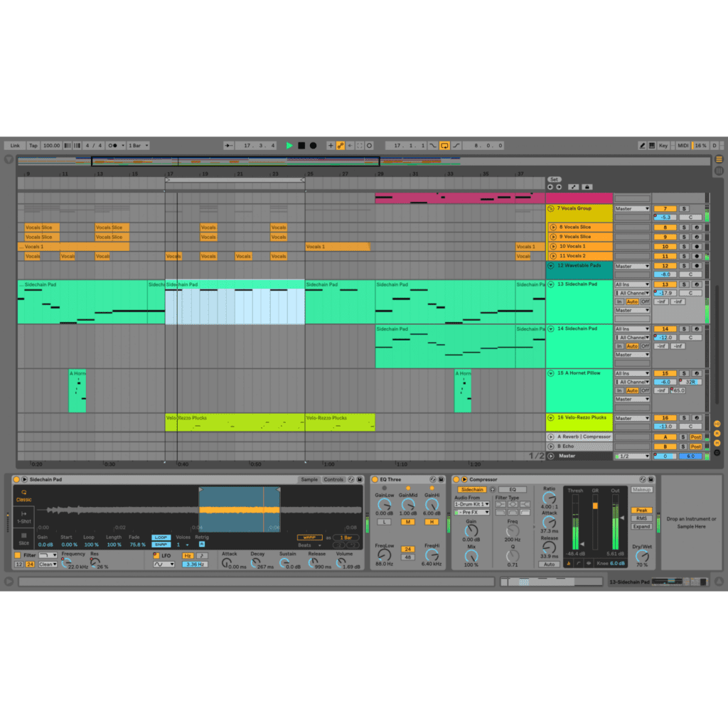Open the Master 1/2 output dropdown
Image resolution: width=728 pixels, height=728 pixels.
[x=632, y=456]
